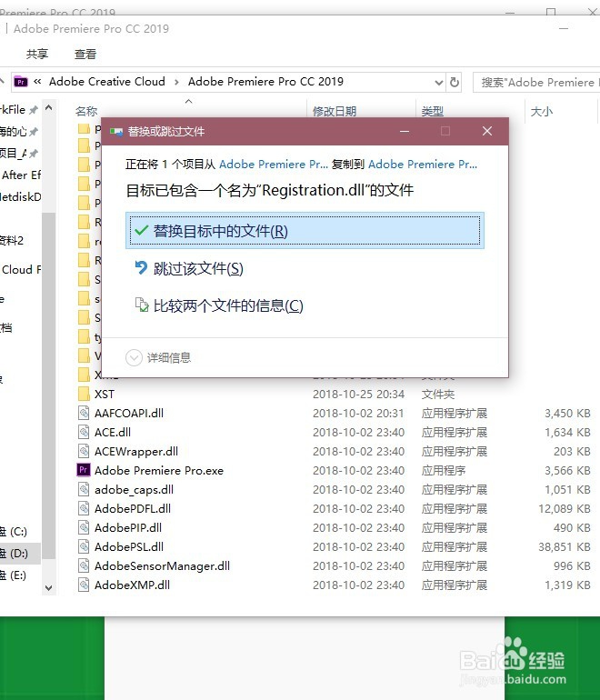
Task: Minimize the replace or skip files dialog
Action: coord(405,131)
